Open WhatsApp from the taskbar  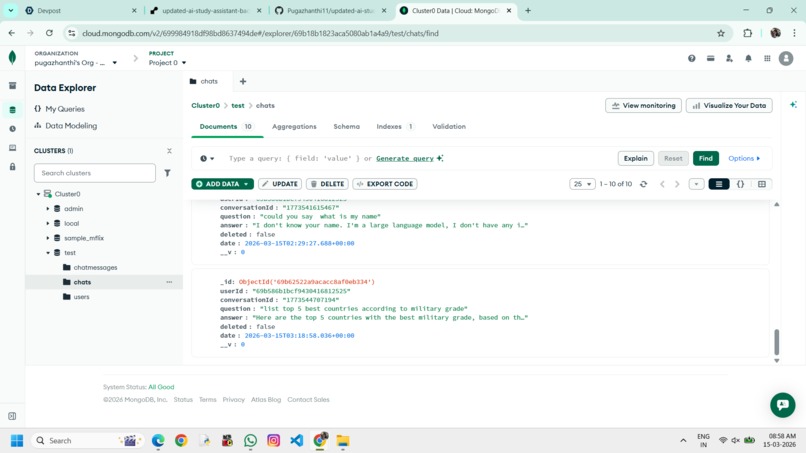click(x=250, y=441)
